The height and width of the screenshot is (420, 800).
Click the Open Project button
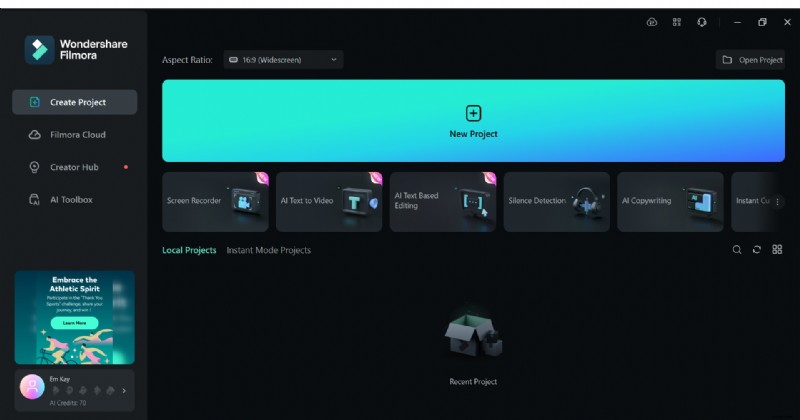tap(751, 60)
